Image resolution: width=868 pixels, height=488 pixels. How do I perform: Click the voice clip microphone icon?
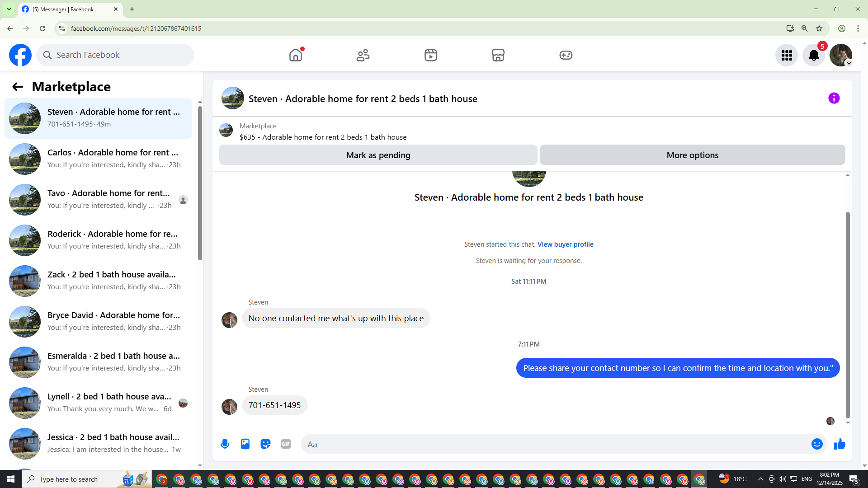(225, 444)
